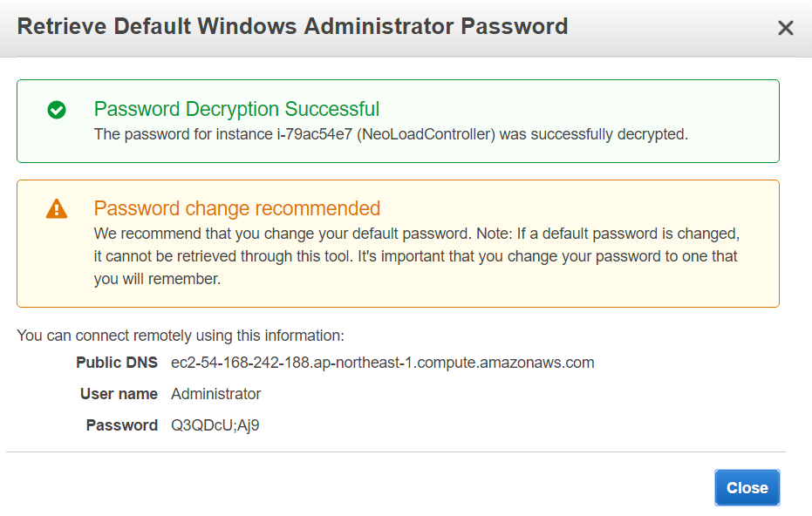Click the 'you will remember.' warning line

point(157,279)
